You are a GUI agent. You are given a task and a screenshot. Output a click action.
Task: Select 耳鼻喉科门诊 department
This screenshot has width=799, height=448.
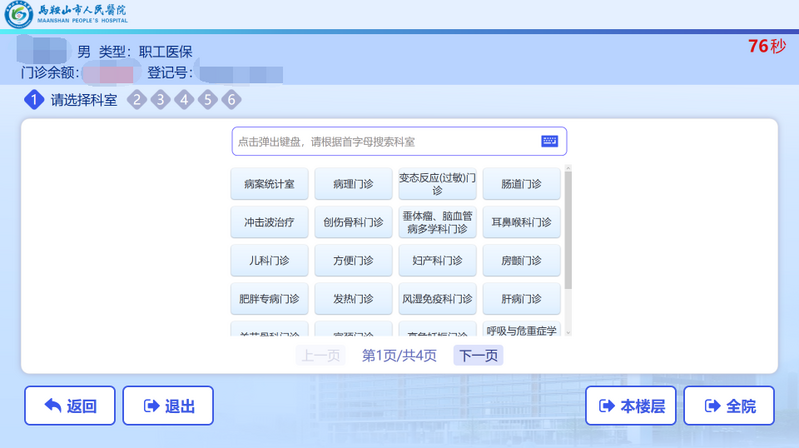[521, 222]
